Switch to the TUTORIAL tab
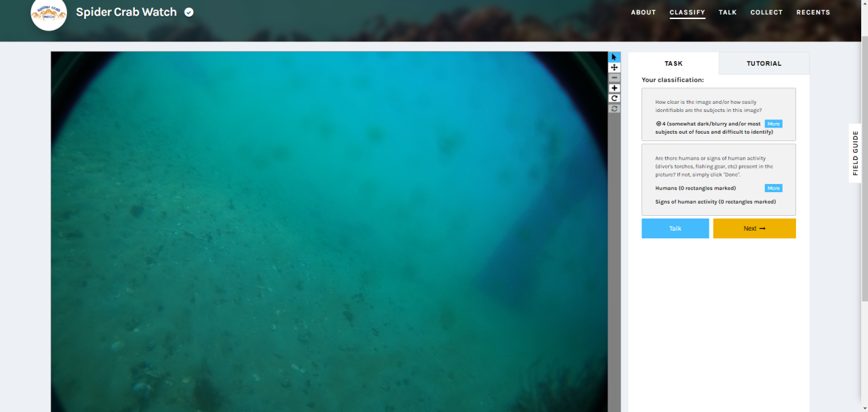 pyautogui.click(x=764, y=63)
